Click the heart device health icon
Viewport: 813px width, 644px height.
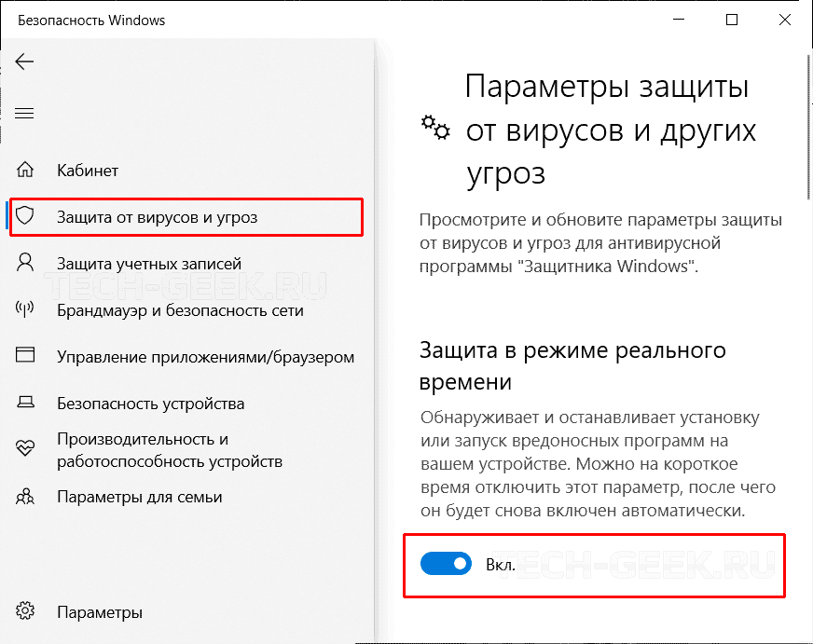(x=26, y=450)
